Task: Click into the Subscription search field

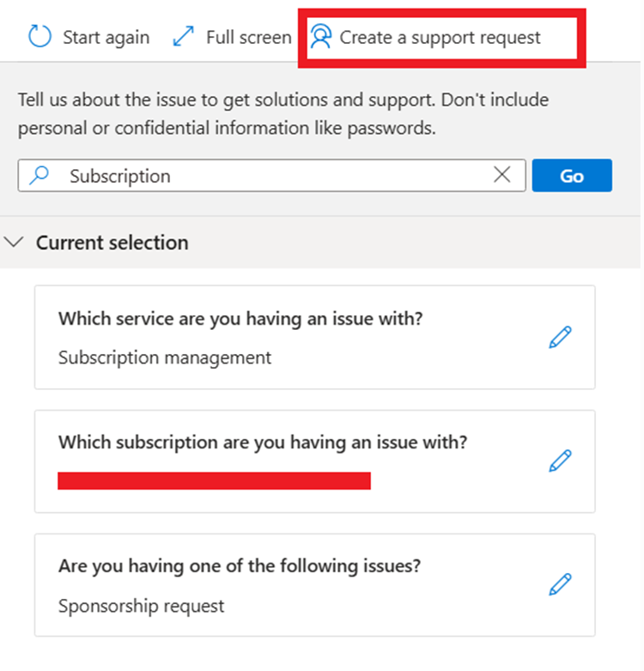Action: coord(275,175)
